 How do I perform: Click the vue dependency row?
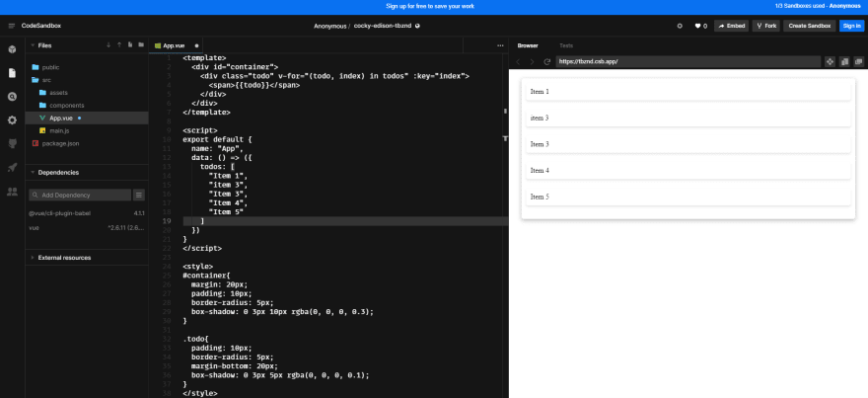pyautogui.click(x=87, y=228)
